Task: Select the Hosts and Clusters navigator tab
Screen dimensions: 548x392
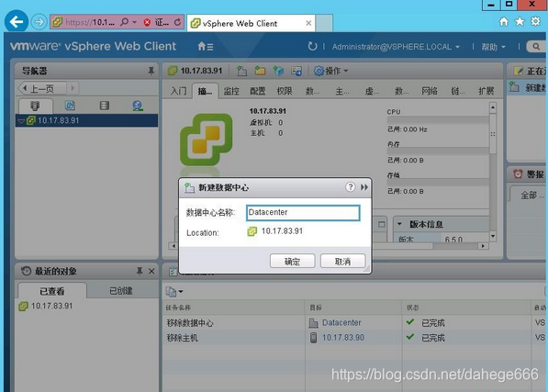Action: [x=35, y=106]
